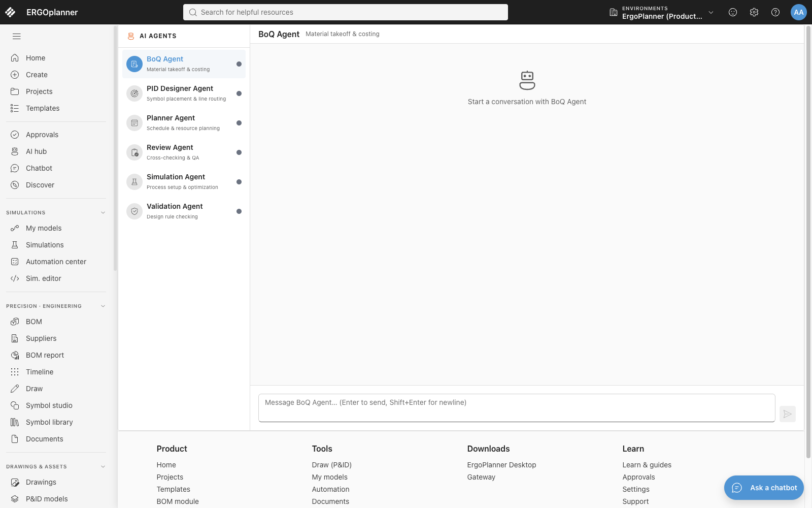The image size is (812, 508).
Task: Click the Review Agent clipboard icon
Action: point(134,152)
